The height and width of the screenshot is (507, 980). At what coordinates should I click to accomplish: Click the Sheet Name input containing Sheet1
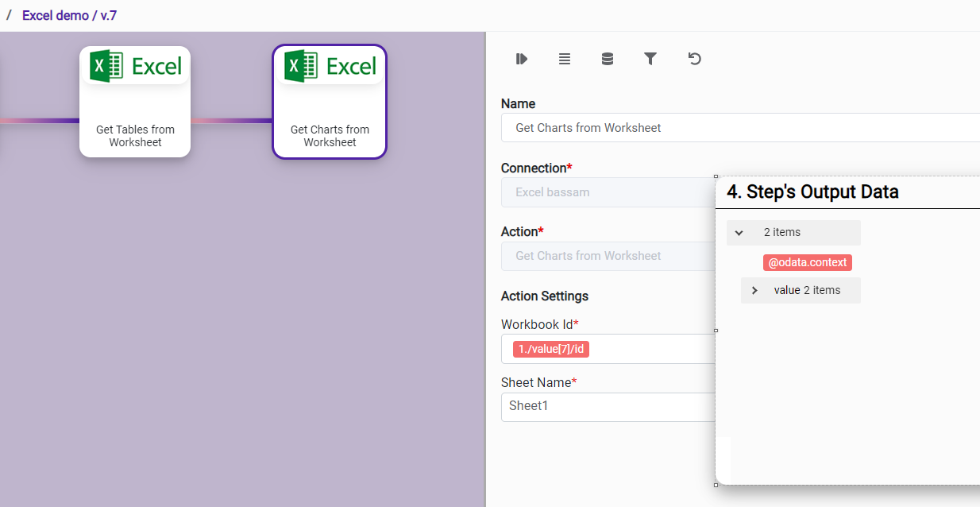coord(608,406)
